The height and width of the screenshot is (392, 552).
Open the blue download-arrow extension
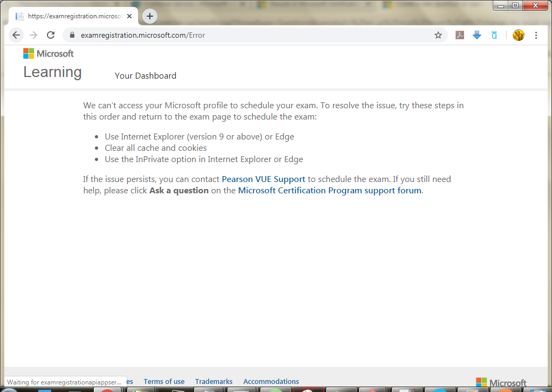(477, 35)
